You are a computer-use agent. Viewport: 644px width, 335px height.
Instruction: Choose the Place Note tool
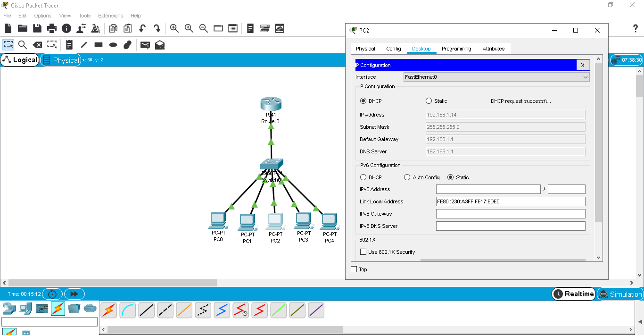click(x=69, y=45)
